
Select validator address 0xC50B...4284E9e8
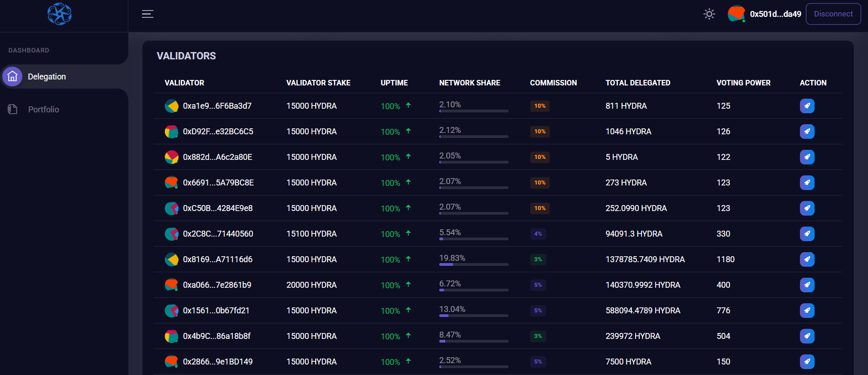tap(218, 208)
